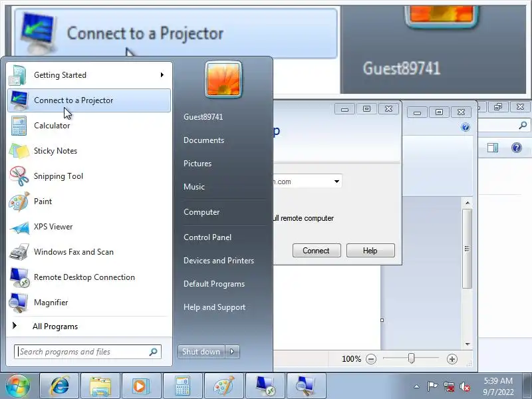Expand the Getting Started submenu arrow
The image size is (532, 399).
[x=162, y=74]
